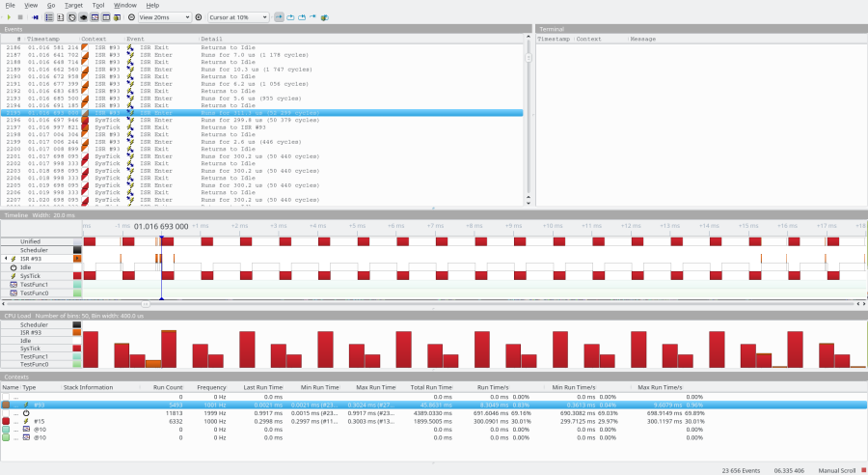Click the red swatch of context #15
The image size is (868, 475).
(x=6, y=421)
